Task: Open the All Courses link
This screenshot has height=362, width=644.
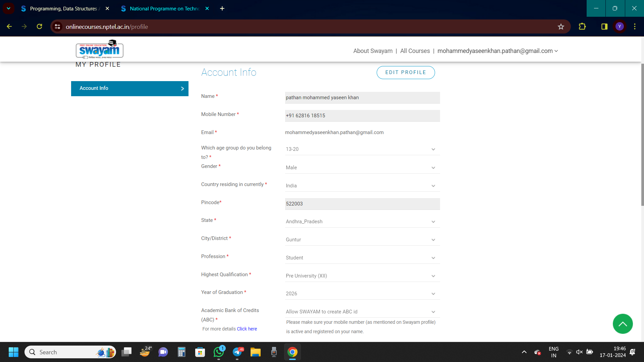Action: coord(415,51)
